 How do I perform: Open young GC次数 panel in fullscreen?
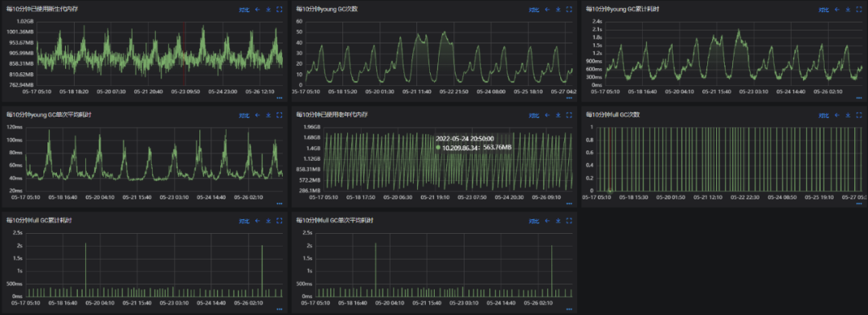[569, 10]
